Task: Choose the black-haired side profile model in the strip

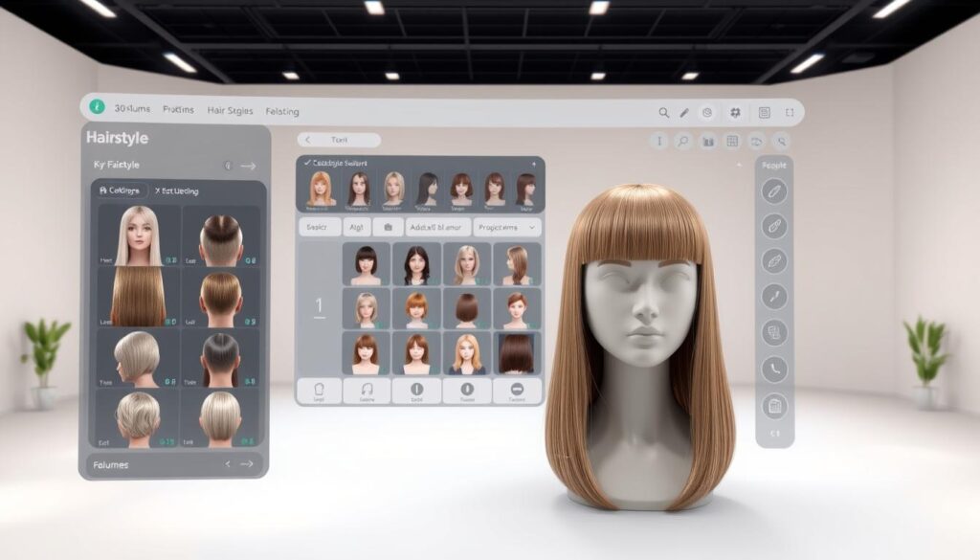Action: (x=428, y=189)
